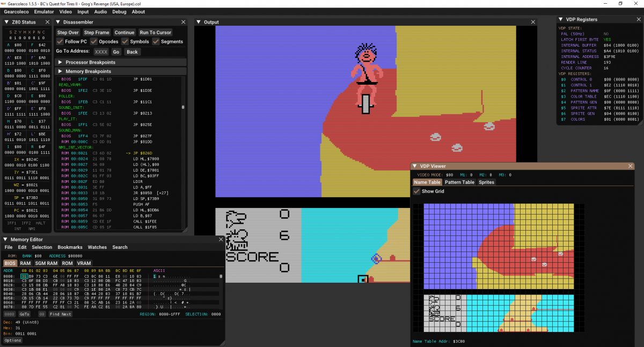Click the Step Over button

coord(68,32)
